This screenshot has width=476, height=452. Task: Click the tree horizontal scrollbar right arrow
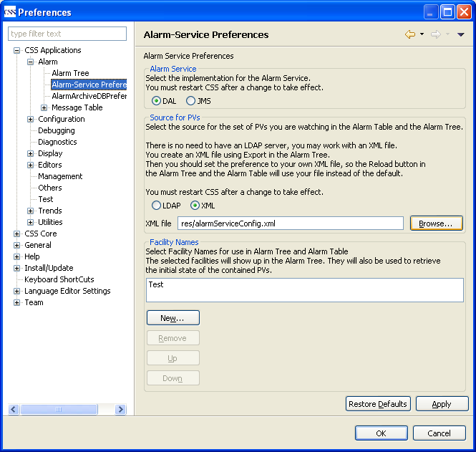pyautogui.click(x=120, y=410)
